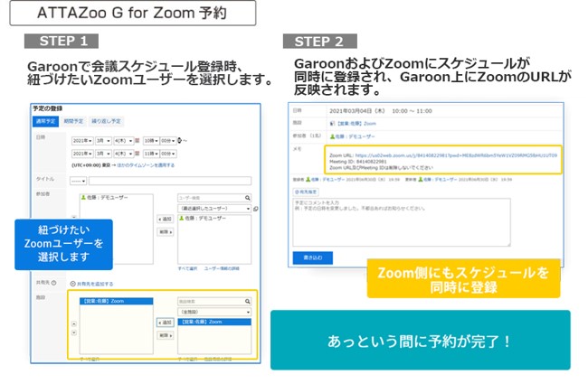
Task: Open the start year 2021年 dropdown
Action: coord(82,140)
